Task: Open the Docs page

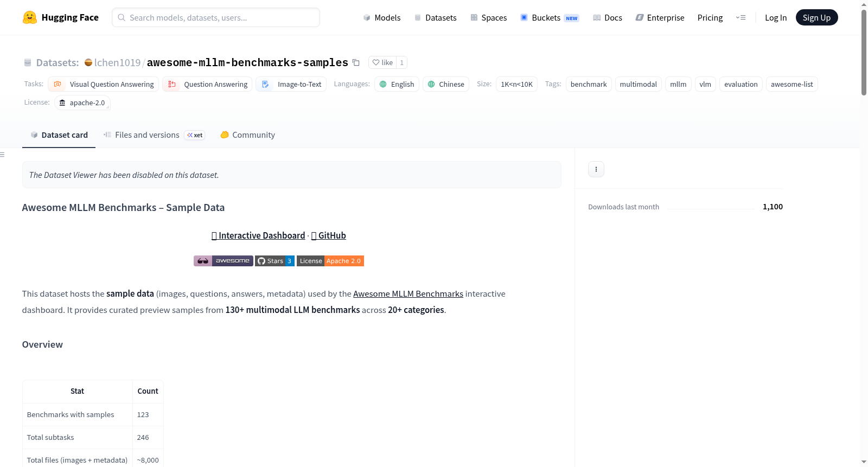Action: pyautogui.click(x=608, y=17)
